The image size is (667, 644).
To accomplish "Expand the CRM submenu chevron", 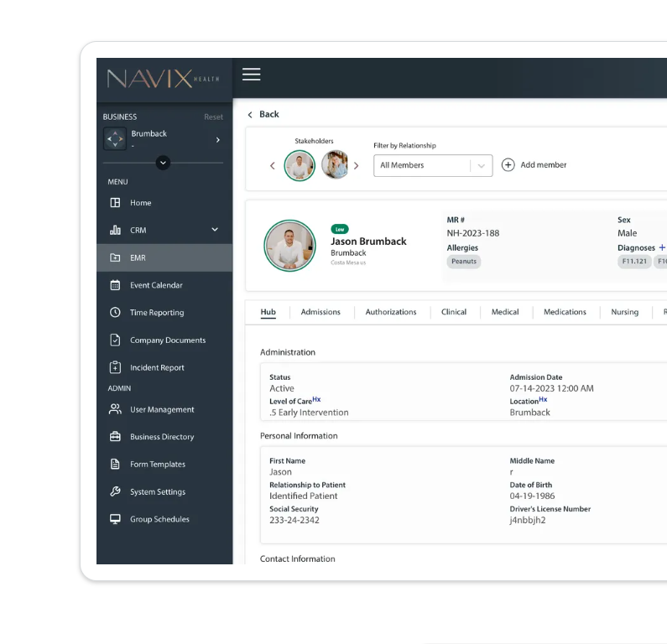I will (215, 230).
